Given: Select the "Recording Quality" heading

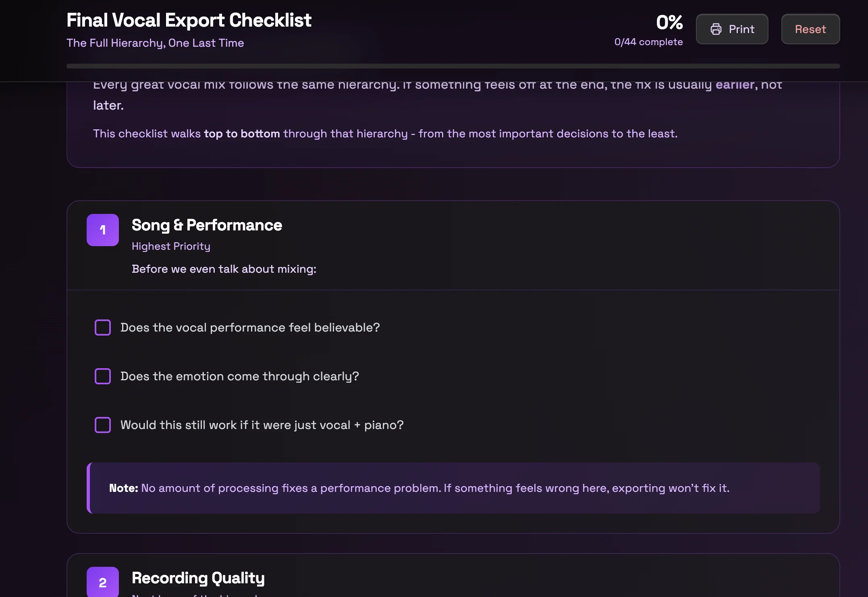Looking at the screenshot, I should [x=198, y=578].
